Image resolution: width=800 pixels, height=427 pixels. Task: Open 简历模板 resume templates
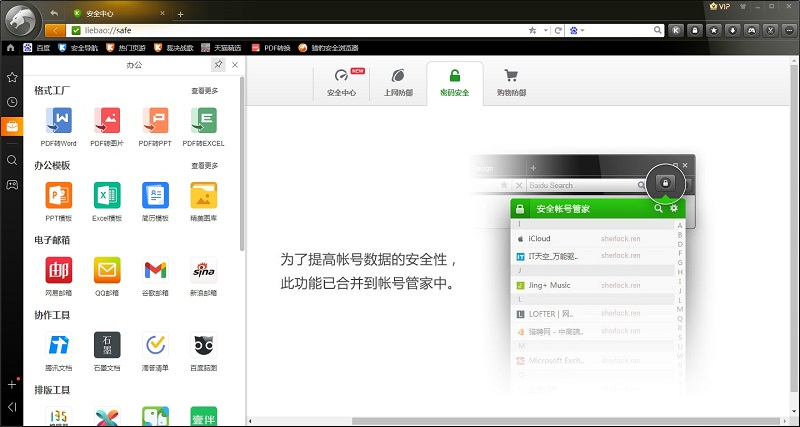[155, 202]
